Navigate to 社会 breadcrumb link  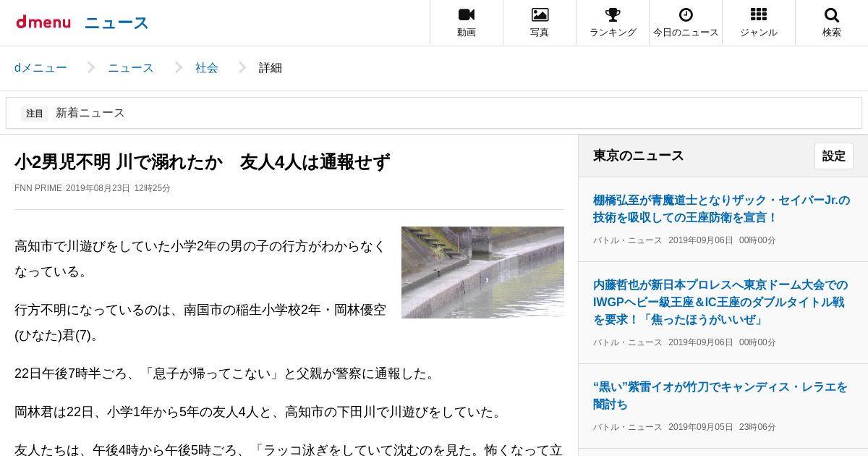(207, 68)
